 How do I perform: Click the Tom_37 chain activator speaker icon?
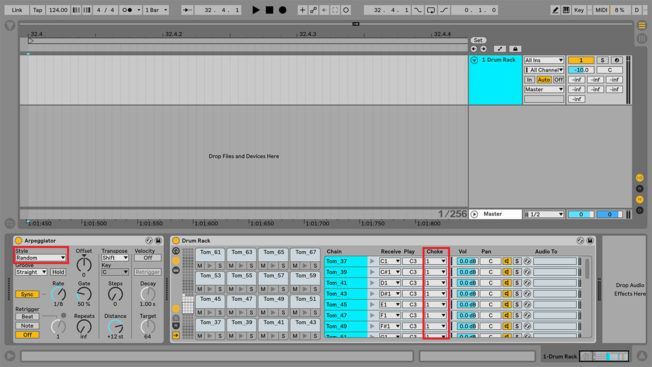(x=507, y=261)
